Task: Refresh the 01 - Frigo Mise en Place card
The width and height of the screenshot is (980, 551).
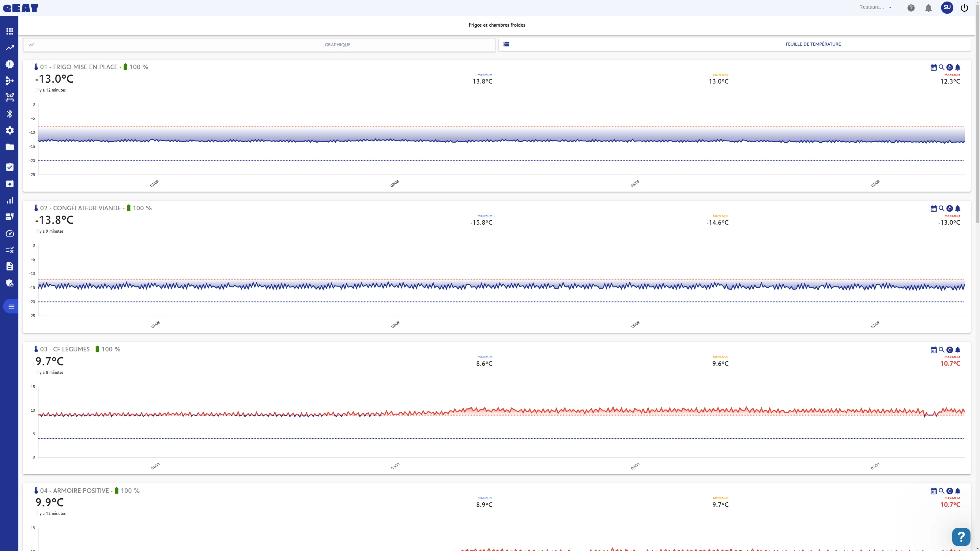Action: click(950, 67)
